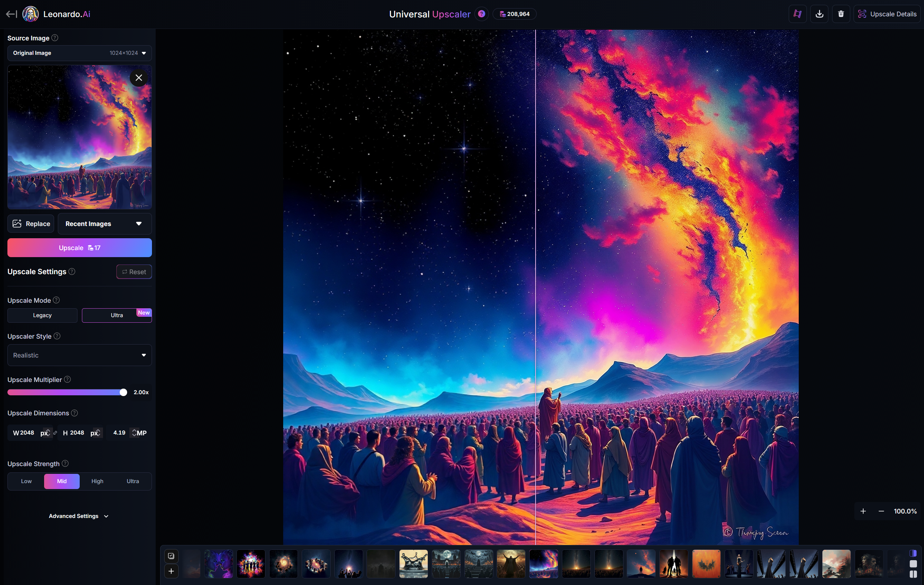
Task: Download the upscaled image
Action: 819,14
